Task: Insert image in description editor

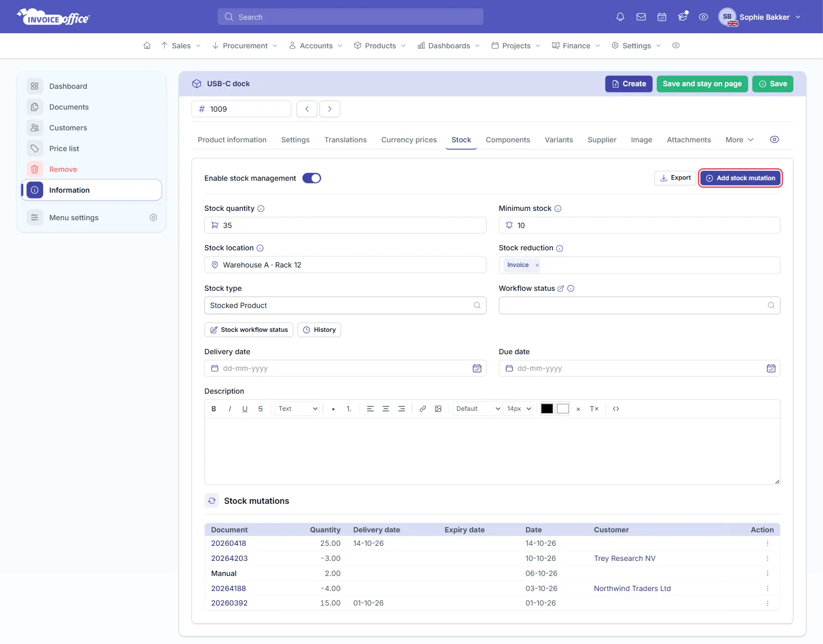Action: [x=438, y=409]
